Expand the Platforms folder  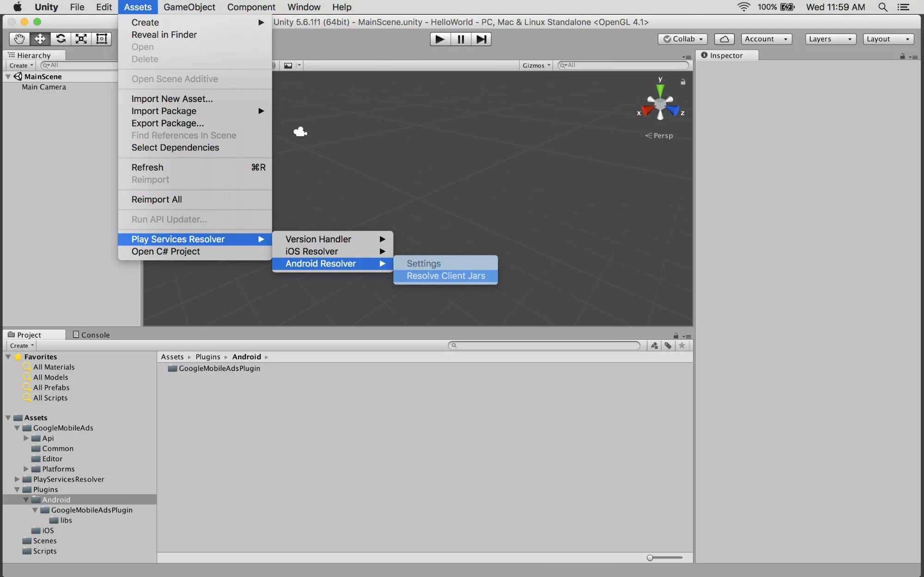coord(26,469)
